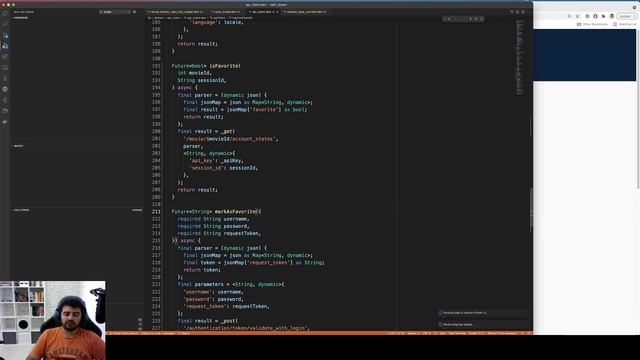Viewport: 640px width, 360px height.
Task: Open Search in the VS Code activity bar
Action: coord(5,24)
